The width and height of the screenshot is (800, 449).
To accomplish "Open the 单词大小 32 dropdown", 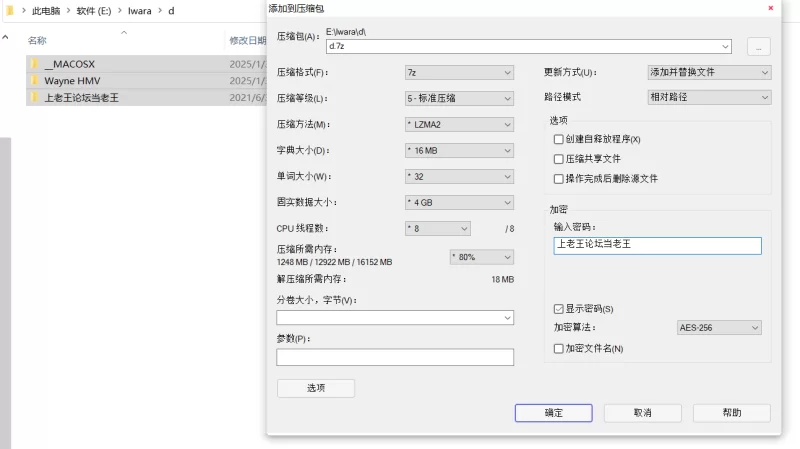I will tap(459, 177).
